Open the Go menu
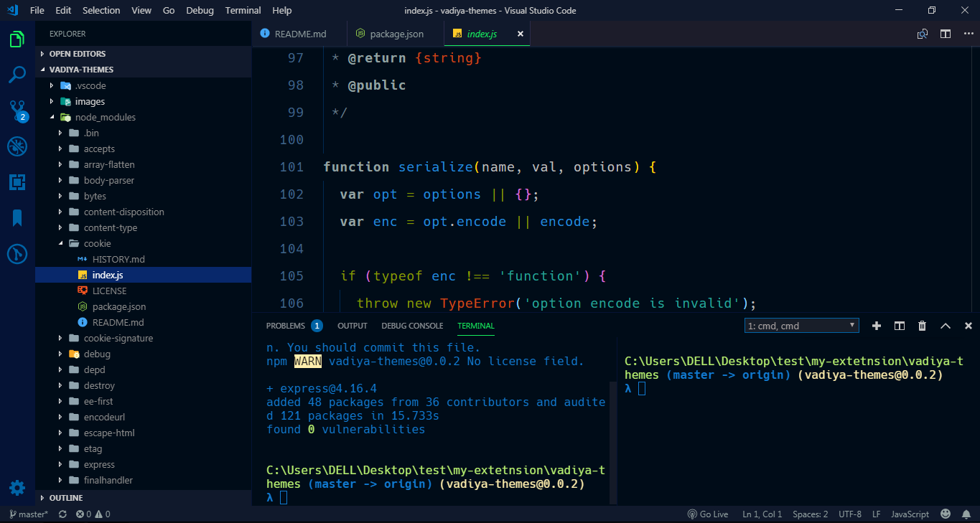This screenshot has width=980, height=523. click(x=169, y=11)
